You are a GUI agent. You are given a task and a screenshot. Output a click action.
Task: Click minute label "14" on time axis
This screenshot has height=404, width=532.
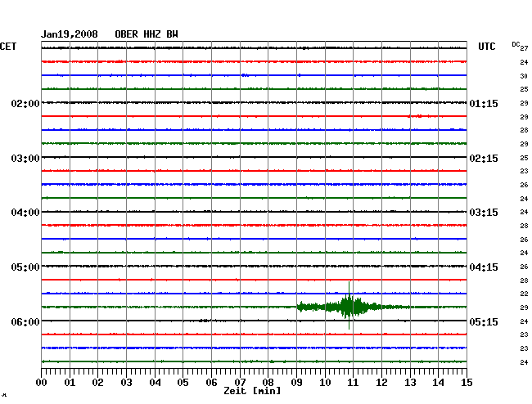tap(438, 383)
